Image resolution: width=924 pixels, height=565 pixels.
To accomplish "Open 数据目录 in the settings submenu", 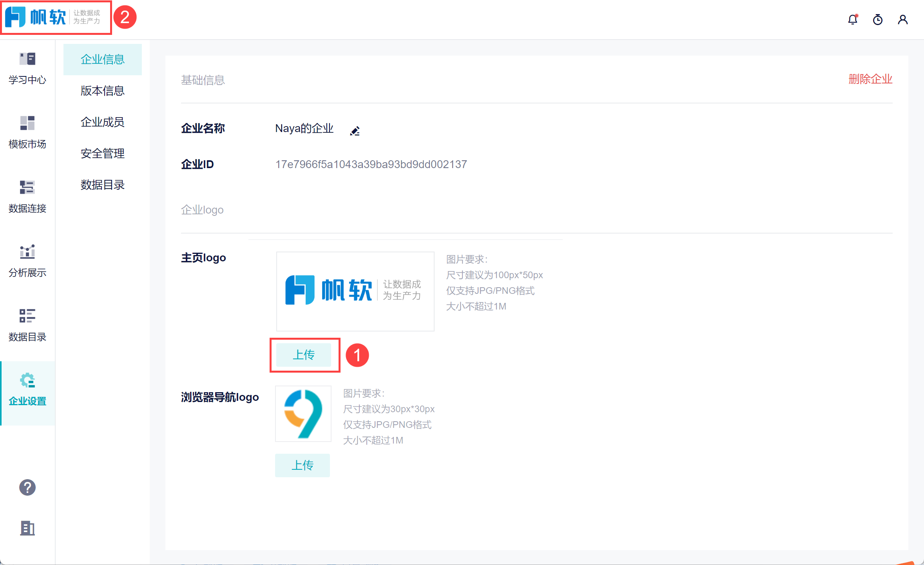I will coord(102,185).
